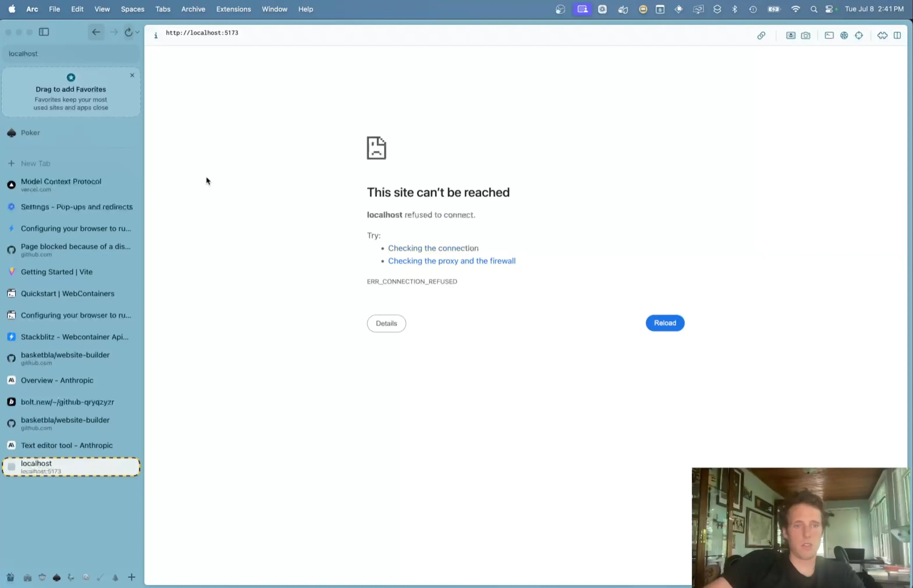Toggle the sidebar visibility icon
This screenshot has width=913, height=588.
(x=44, y=32)
